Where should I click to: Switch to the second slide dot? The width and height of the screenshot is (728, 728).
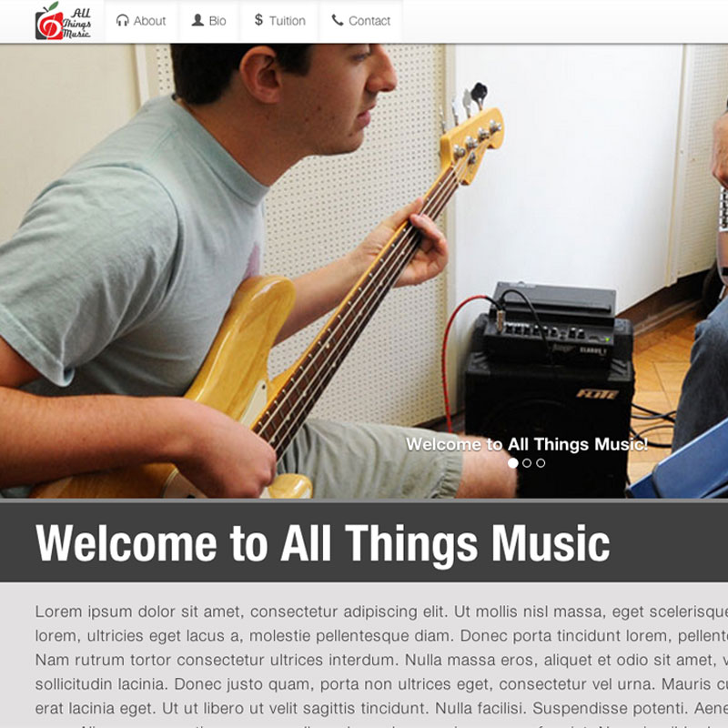(x=527, y=463)
